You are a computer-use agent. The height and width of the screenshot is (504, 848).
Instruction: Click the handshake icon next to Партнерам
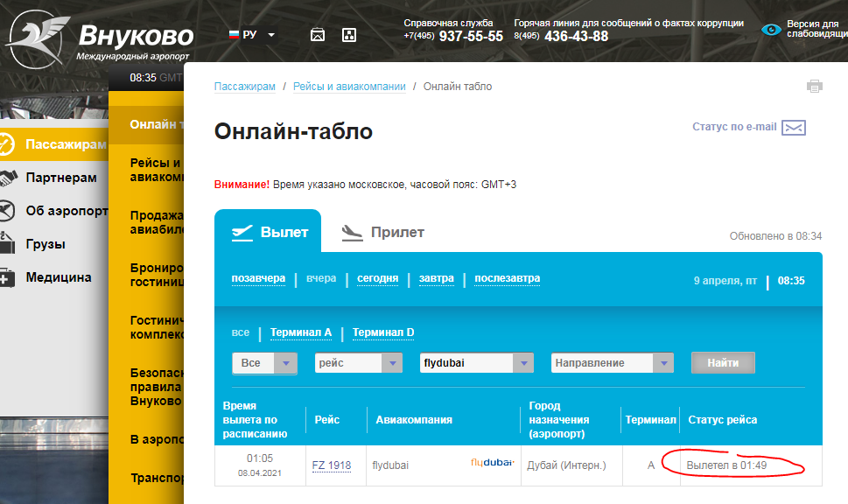click(8, 178)
